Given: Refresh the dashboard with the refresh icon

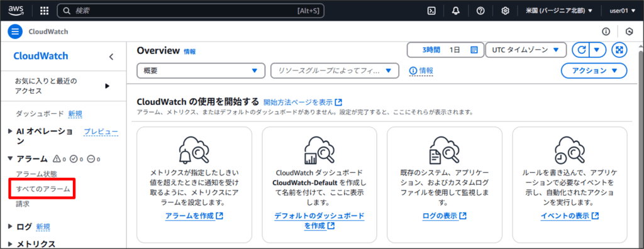Looking at the screenshot, I should coord(581,50).
